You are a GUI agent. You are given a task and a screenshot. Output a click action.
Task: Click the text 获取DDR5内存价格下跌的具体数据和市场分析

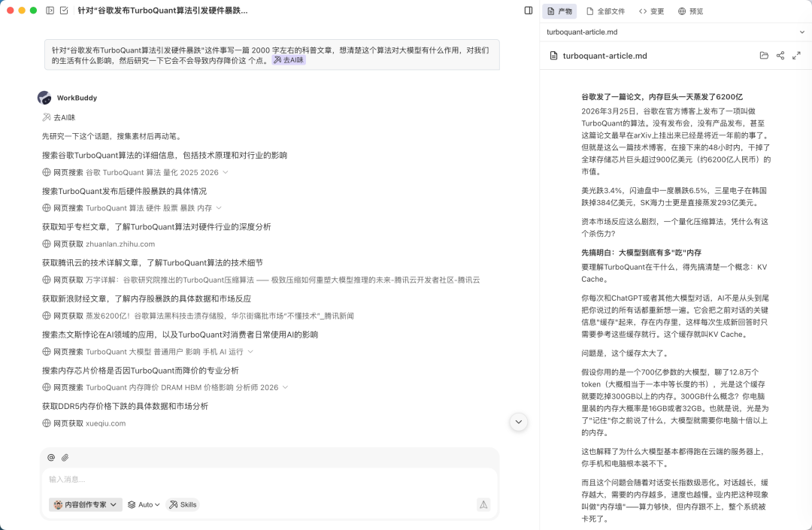tap(125, 406)
